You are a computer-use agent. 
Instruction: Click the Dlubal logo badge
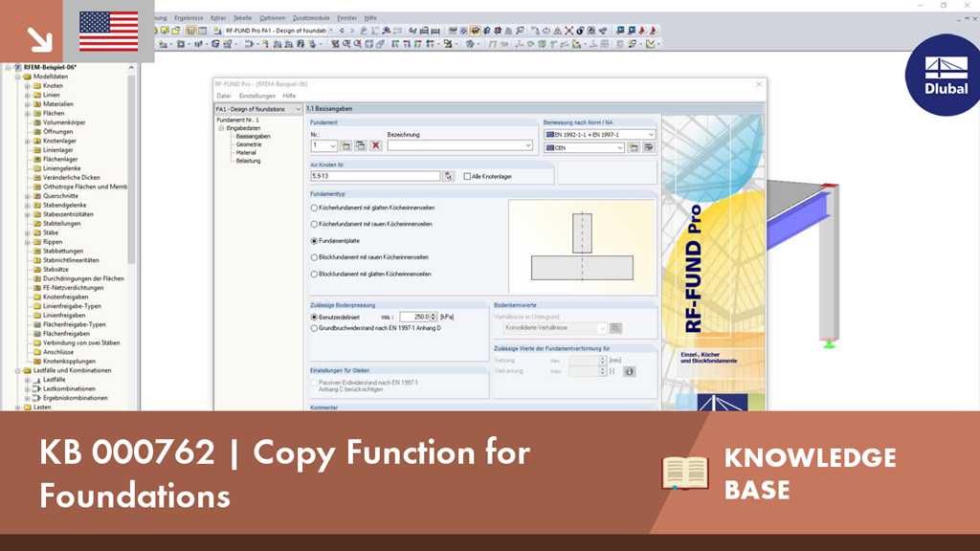pos(945,76)
